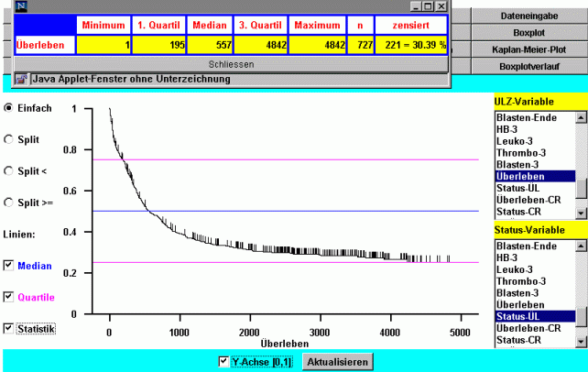Switch to the Boxplotverlauf view
This screenshot has width=588, height=372.
529,66
